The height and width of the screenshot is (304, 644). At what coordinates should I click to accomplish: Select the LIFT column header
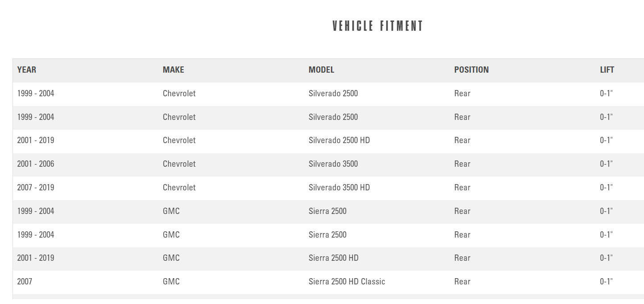(x=607, y=70)
